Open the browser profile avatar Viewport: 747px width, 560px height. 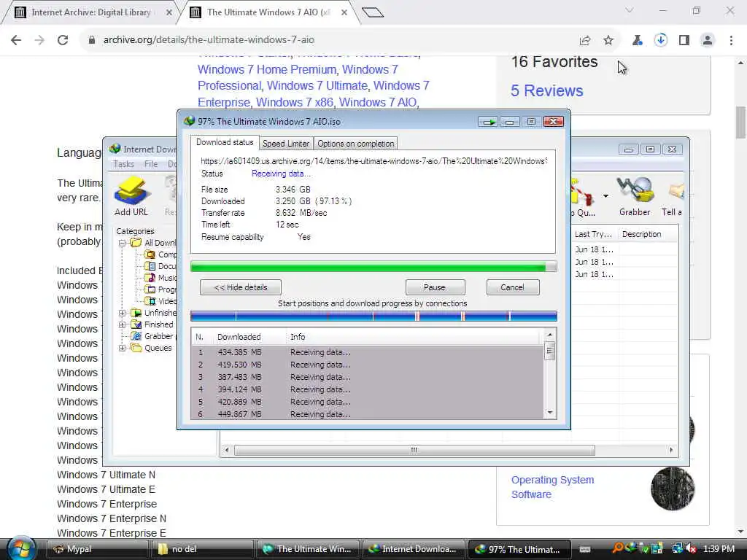tap(708, 41)
